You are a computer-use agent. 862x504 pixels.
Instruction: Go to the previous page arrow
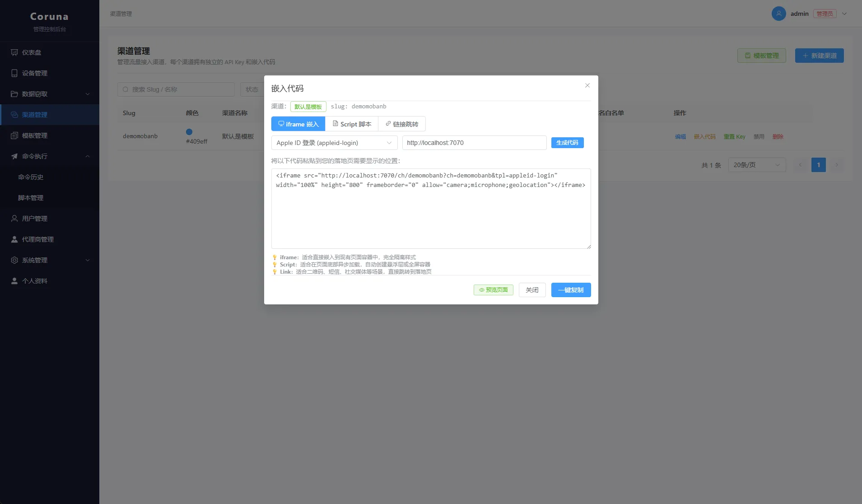(800, 165)
